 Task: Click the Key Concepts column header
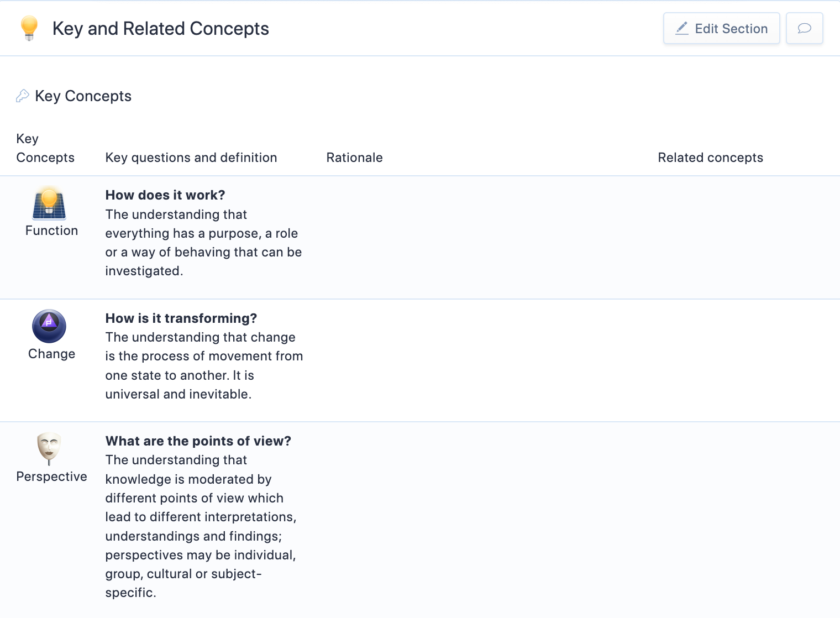pos(45,148)
